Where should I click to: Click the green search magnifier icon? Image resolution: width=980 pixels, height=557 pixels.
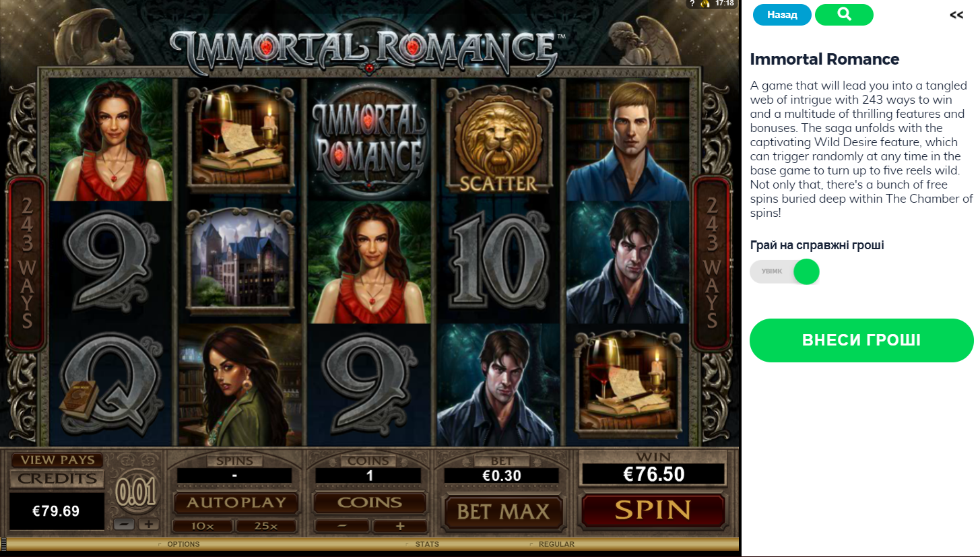point(844,15)
